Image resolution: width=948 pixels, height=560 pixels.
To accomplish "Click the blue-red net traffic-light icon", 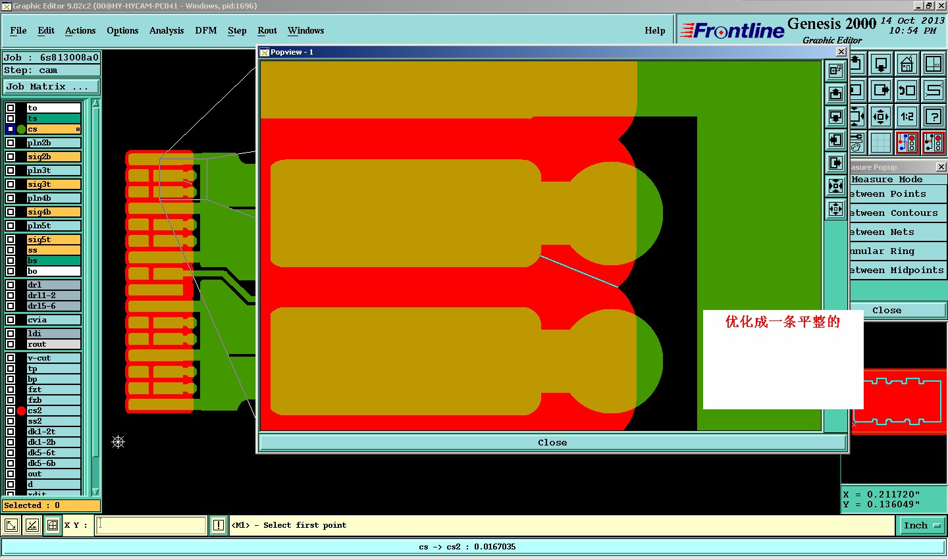I will click(x=907, y=143).
